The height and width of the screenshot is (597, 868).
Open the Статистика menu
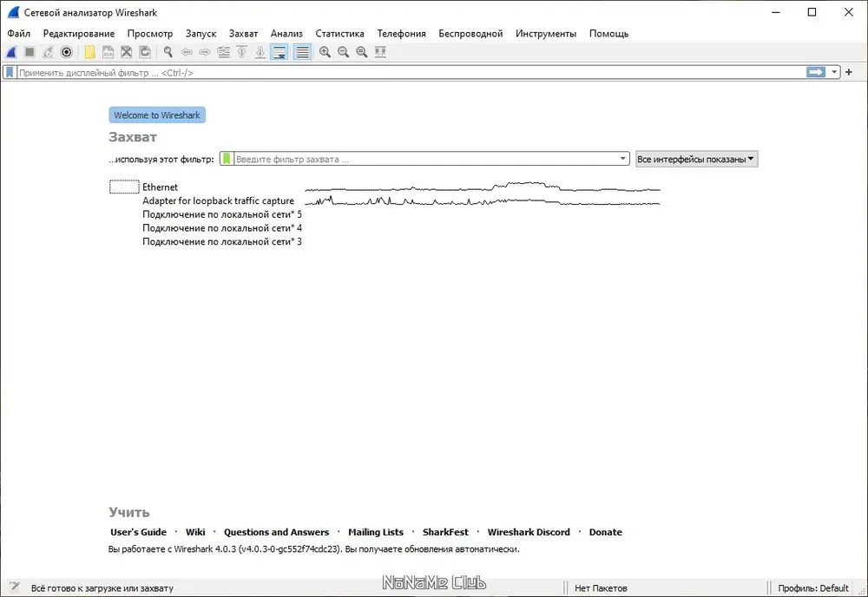[340, 33]
